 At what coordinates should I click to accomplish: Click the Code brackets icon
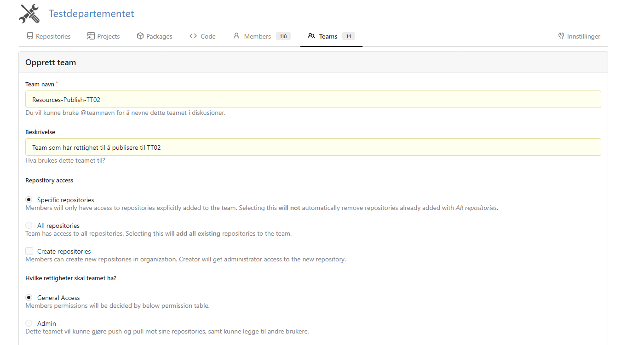point(193,36)
